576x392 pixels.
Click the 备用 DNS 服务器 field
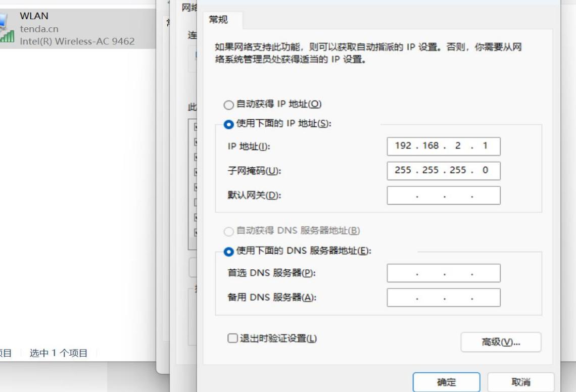click(444, 297)
